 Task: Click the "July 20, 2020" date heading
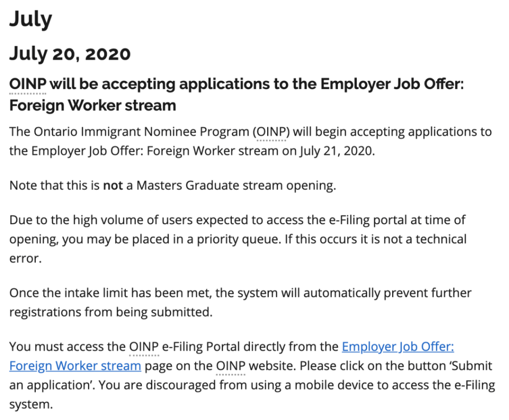tap(70, 54)
